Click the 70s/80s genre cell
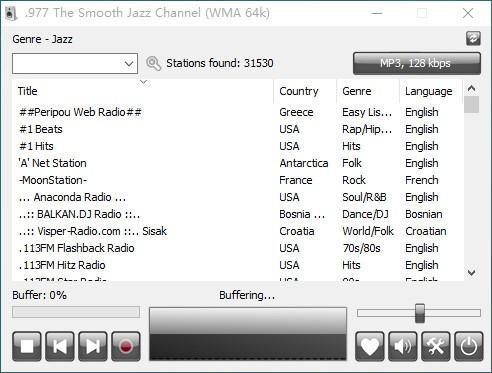This screenshot has width=492, height=373. [361, 248]
